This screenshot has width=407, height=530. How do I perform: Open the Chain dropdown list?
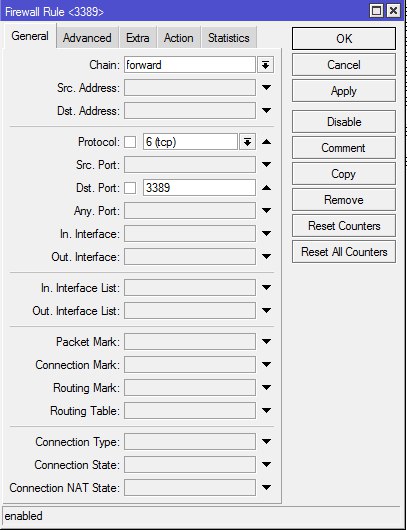pos(265,65)
